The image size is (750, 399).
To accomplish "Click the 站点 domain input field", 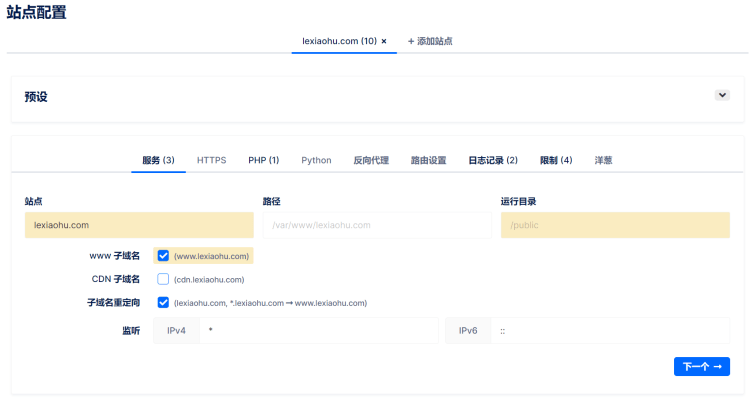I will click(139, 225).
